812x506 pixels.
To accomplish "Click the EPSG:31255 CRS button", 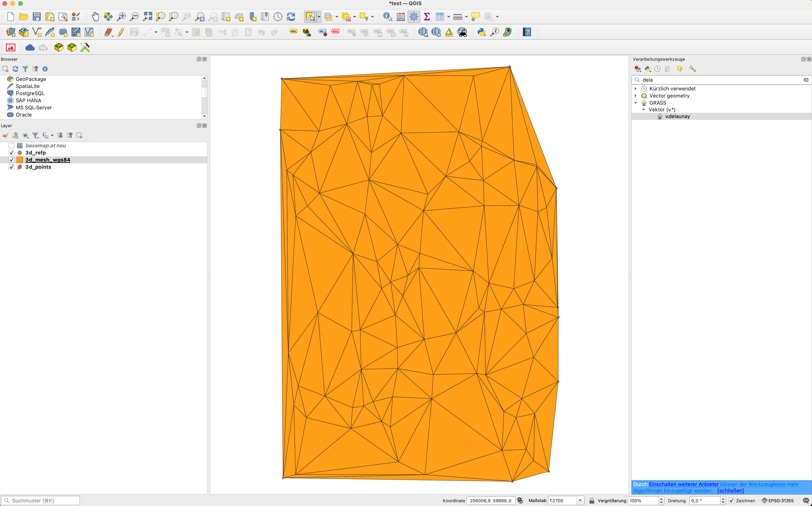I will pos(778,501).
